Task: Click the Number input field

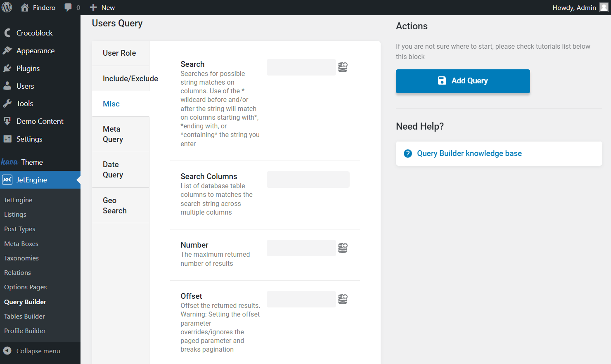Action: point(301,248)
